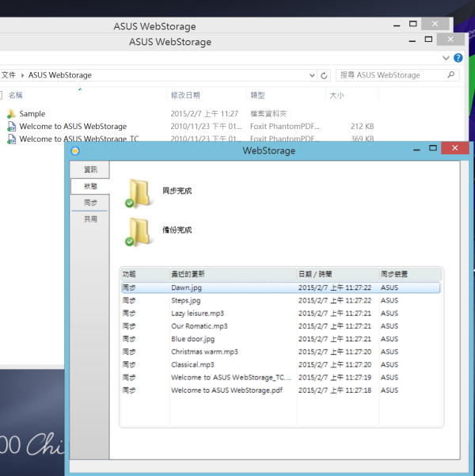The height and width of the screenshot is (476, 475).
Task: Click the 同步完成 status label
Action: click(x=177, y=191)
